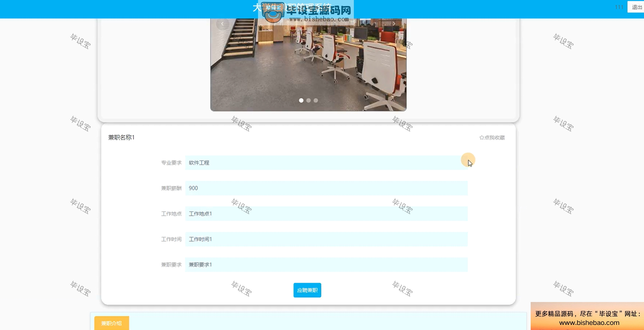Click the 工作时间 label
Image resolution: width=644 pixels, height=330 pixels.
[171, 239]
